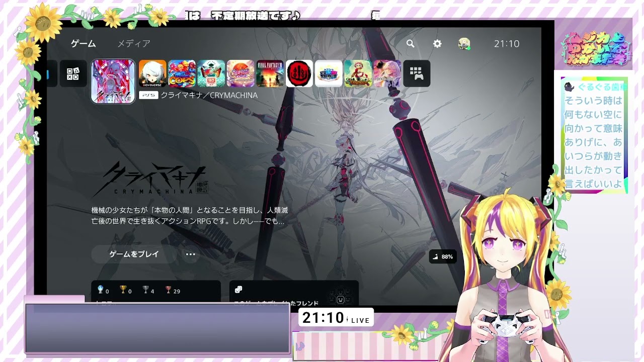The height and width of the screenshot is (362, 644).
Task: Select the teal game icon with red gate
Action: click(x=211, y=74)
